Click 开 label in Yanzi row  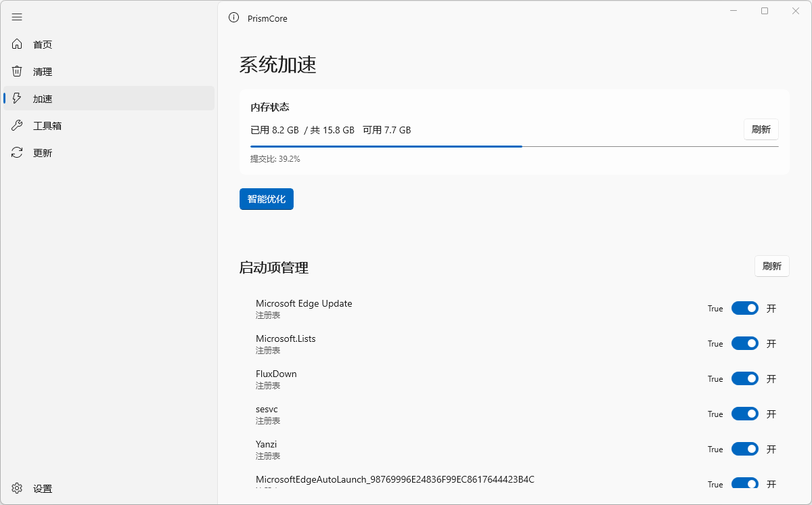point(771,449)
